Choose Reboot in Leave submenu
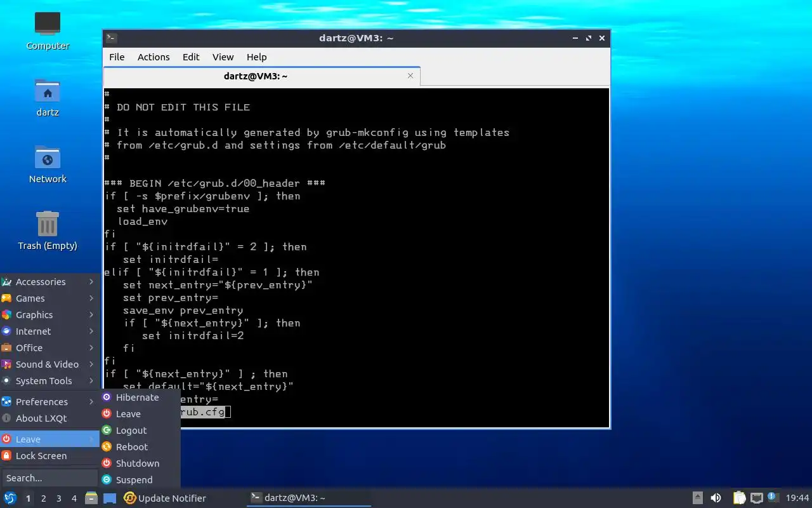This screenshot has width=812, height=508. point(140,447)
